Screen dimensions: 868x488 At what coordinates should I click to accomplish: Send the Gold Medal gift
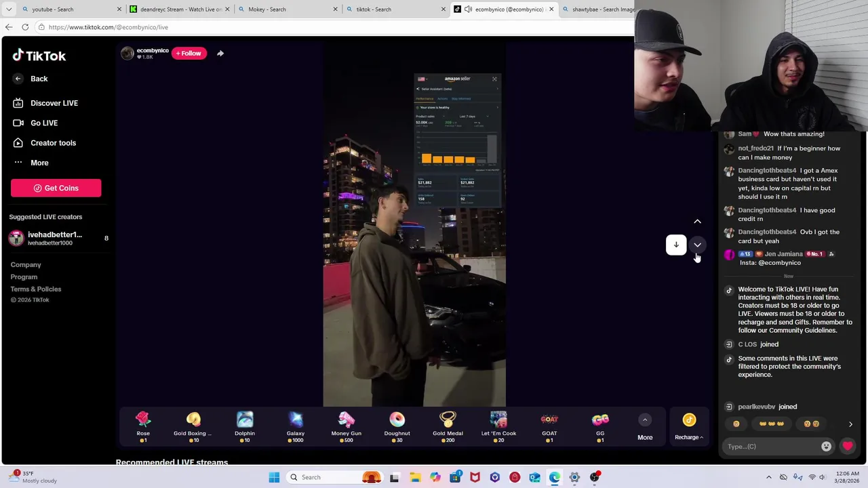click(x=448, y=428)
